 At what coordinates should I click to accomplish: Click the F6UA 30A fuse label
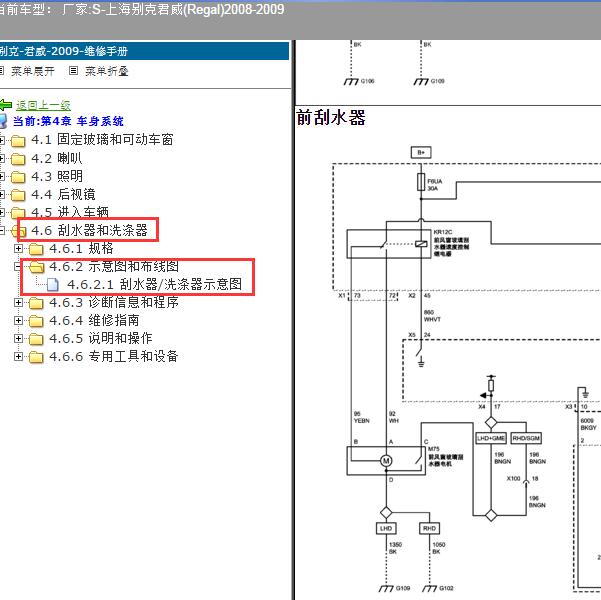point(435,184)
